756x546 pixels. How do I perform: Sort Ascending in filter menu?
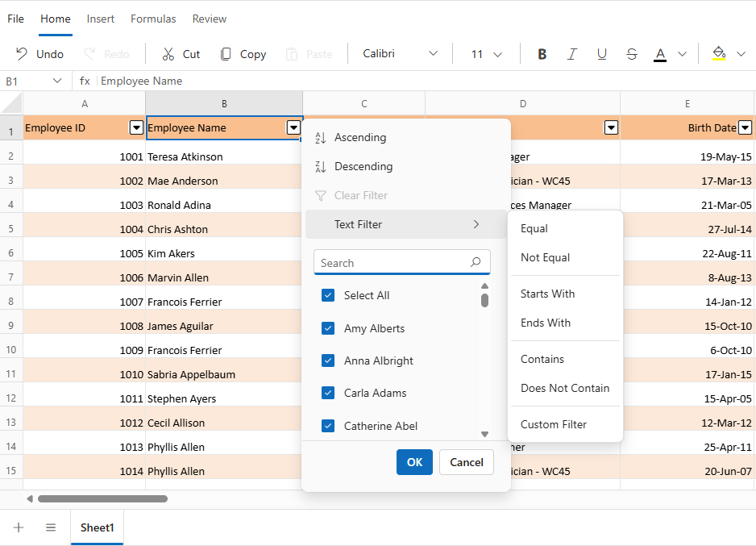click(405, 137)
